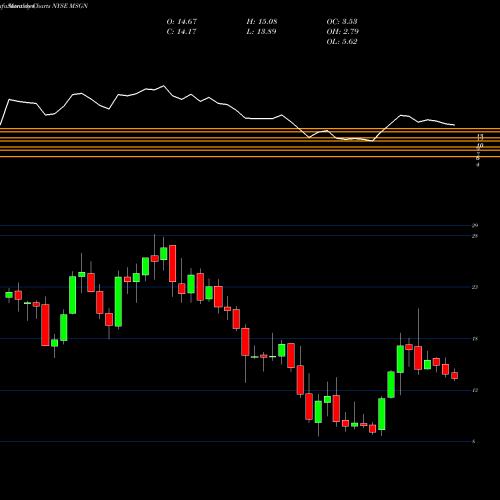Click the high price 'H: 15.08'
Image resolution: width=500 pixels, height=500 pixels.
click(262, 22)
